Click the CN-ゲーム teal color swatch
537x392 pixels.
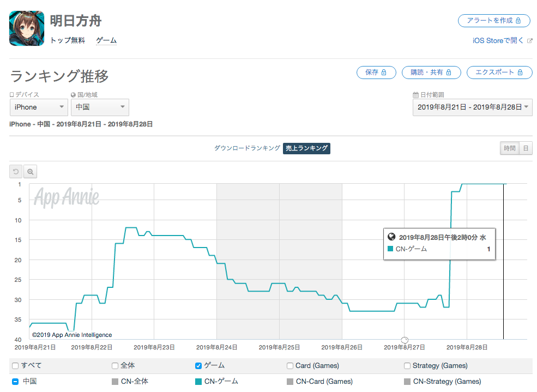[x=198, y=382]
